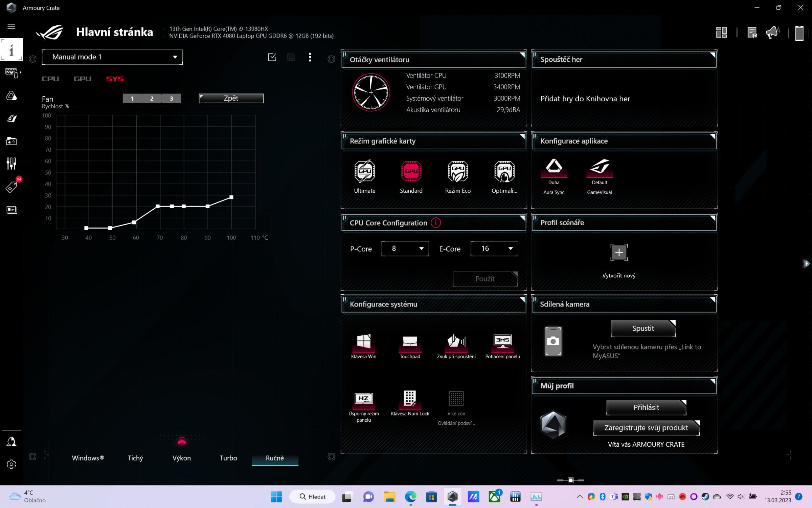Image resolution: width=812 pixels, height=508 pixels.
Task: Create new scenario profile with plus tile
Action: pos(619,252)
